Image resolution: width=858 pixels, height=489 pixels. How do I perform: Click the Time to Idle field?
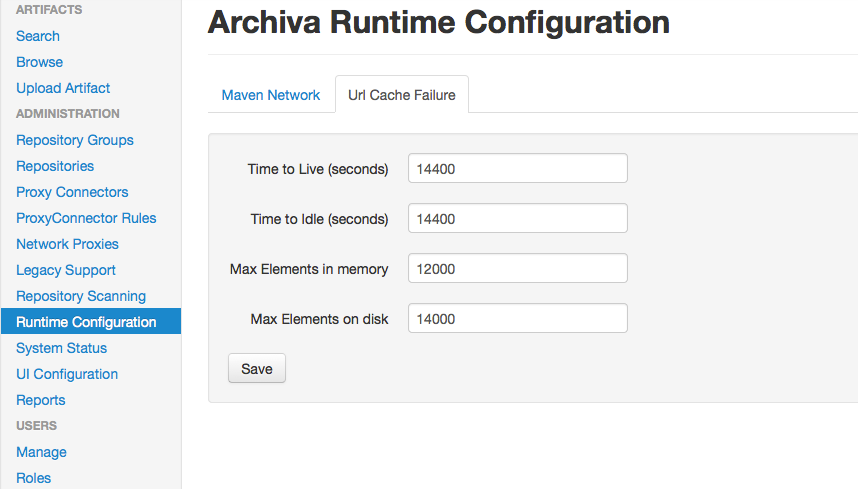[517, 219]
